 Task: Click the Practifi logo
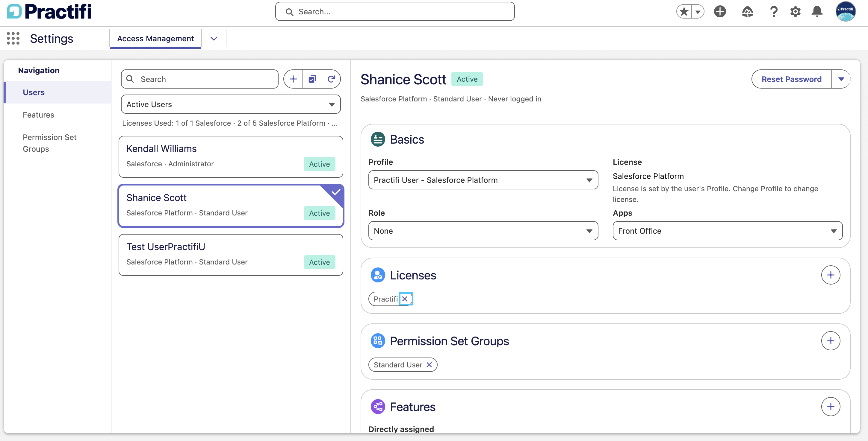coord(49,11)
